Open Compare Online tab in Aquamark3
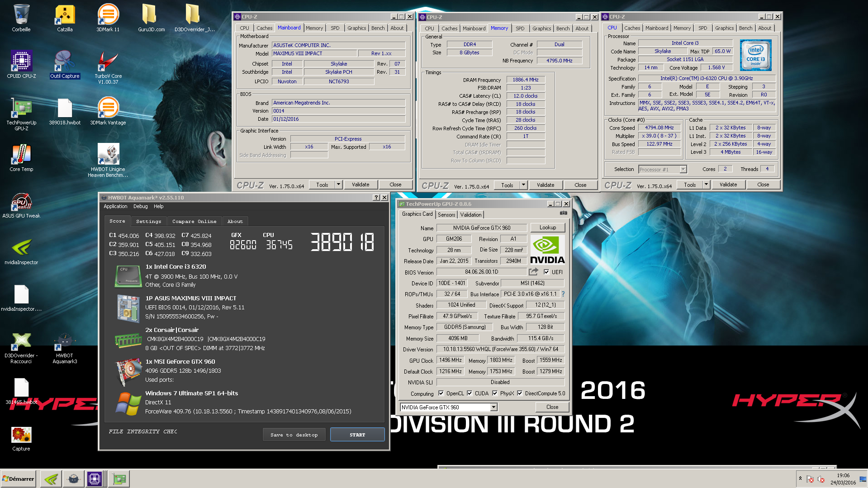The height and width of the screenshot is (488, 868). pos(194,222)
